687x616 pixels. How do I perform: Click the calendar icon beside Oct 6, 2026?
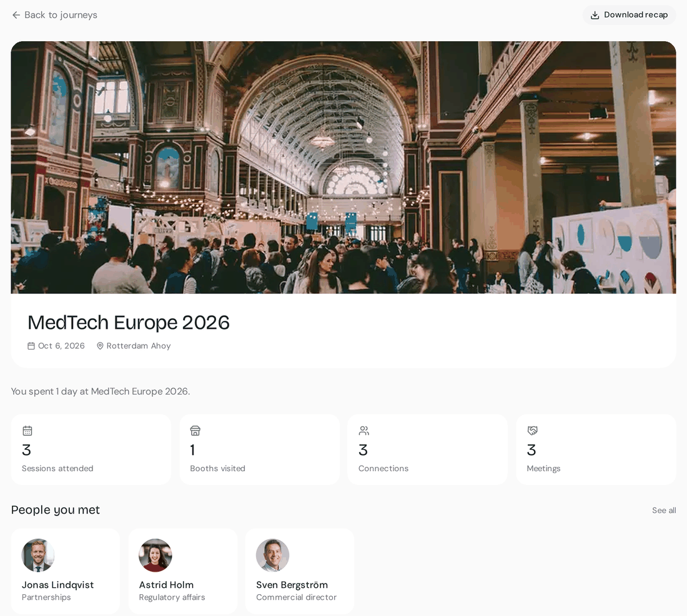point(31,346)
